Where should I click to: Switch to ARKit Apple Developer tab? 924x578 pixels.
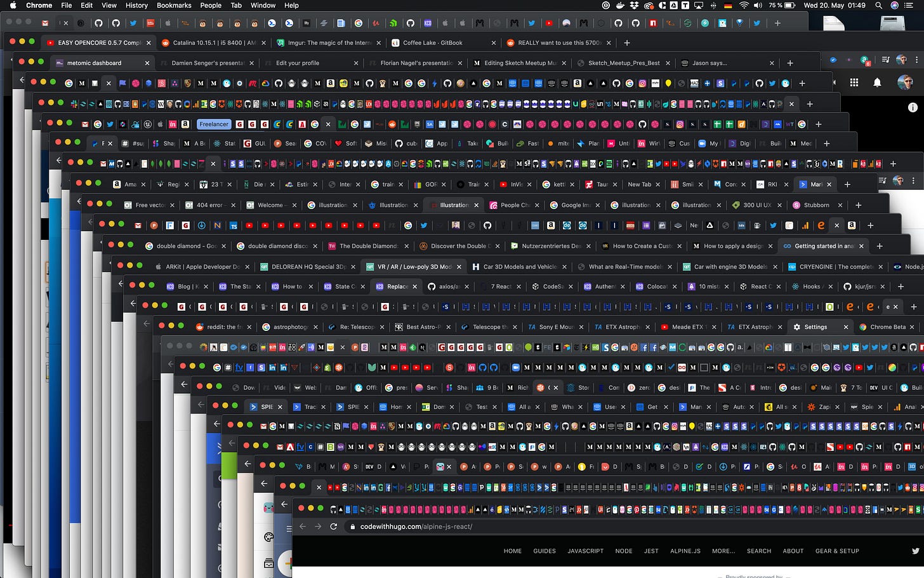coord(202,266)
